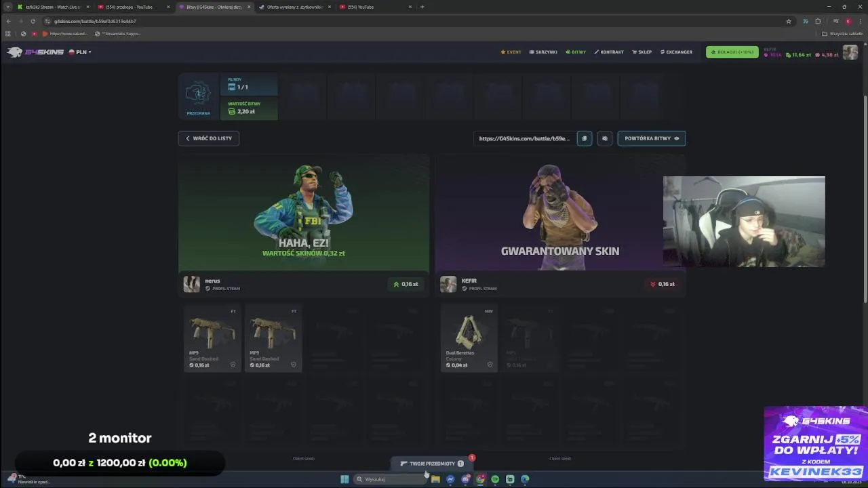Select Dual Berettas Colony skin card
Screen dimensions: 868x488
pos(469,338)
